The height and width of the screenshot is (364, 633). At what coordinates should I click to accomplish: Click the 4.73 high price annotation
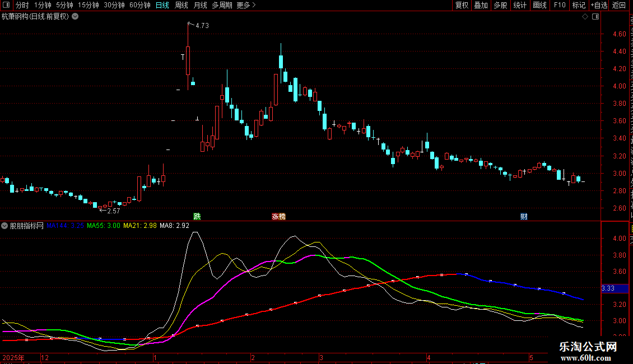pos(202,25)
